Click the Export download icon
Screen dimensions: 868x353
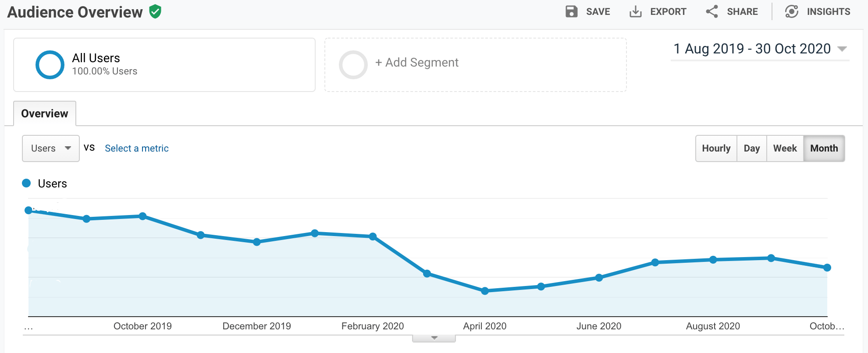click(x=635, y=11)
